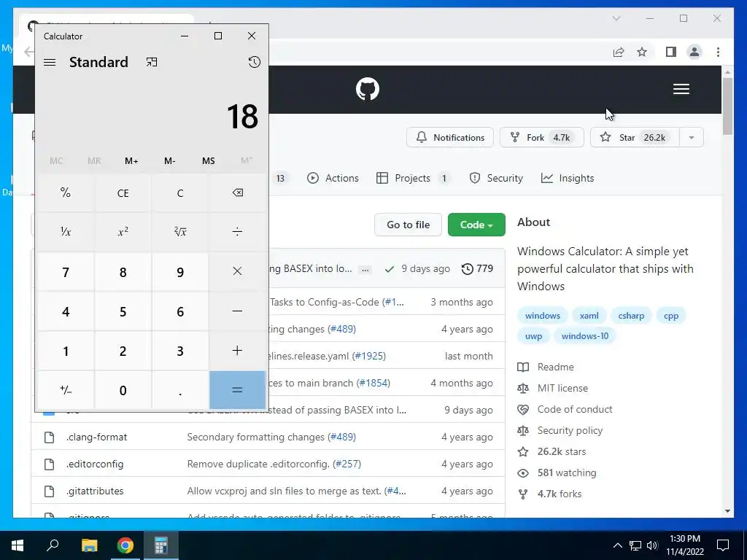Click digit 5 on Calculator

pyautogui.click(x=123, y=311)
